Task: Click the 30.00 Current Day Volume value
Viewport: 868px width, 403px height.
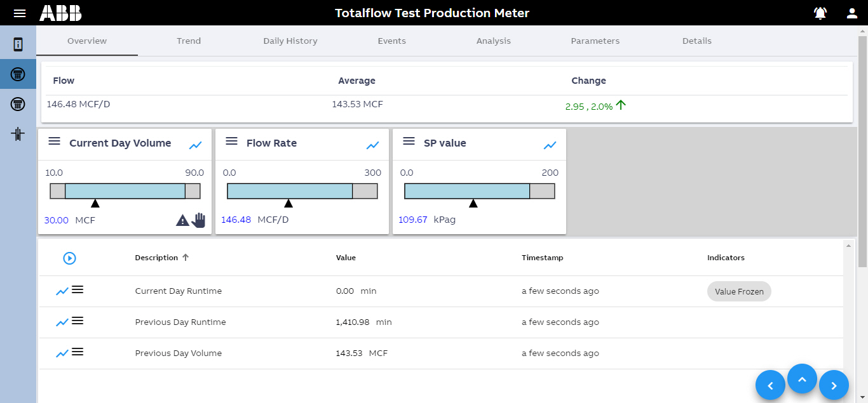Action: pyautogui.click(x=57, y=220)
